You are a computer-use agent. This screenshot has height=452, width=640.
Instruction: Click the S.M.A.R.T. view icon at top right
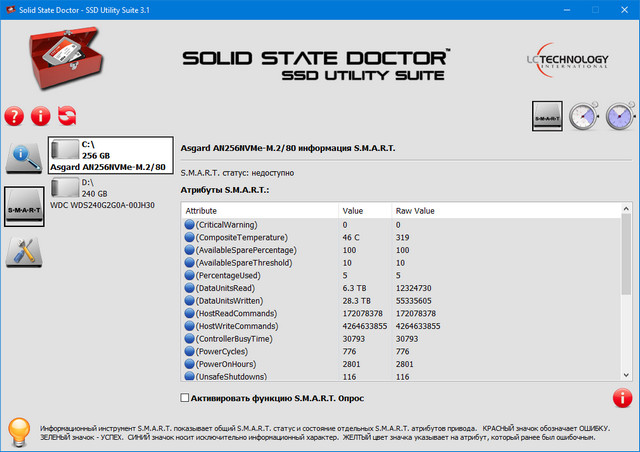tap(547, 116)
